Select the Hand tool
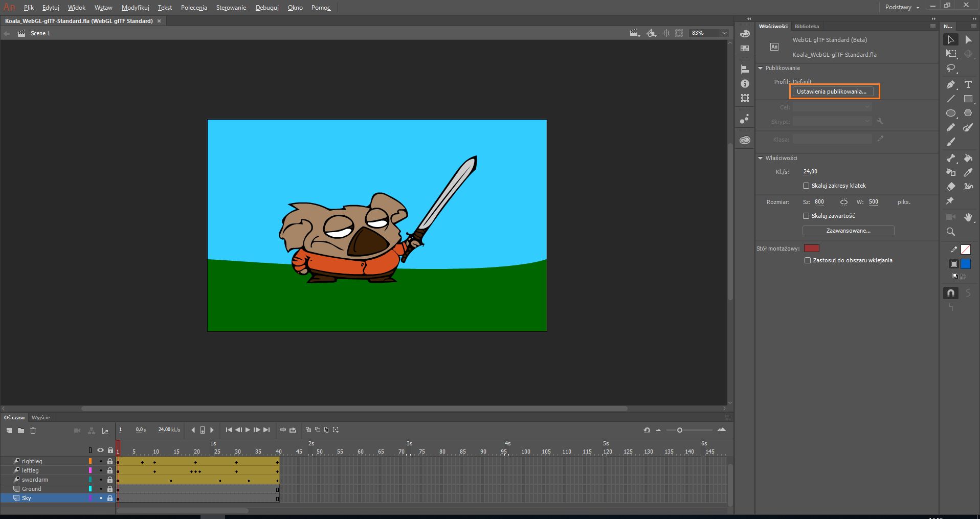The image size is (980, 519). (x=968, y=217)
